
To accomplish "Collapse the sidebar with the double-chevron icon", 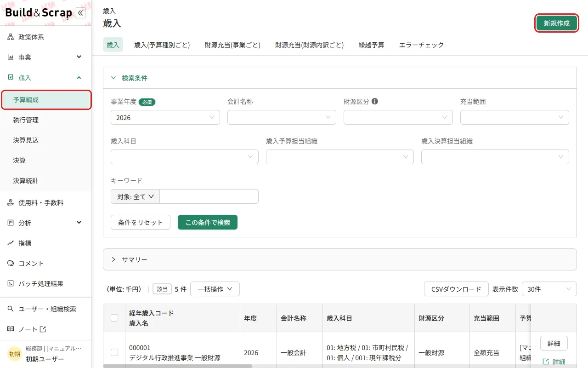I will pos(80,13).
